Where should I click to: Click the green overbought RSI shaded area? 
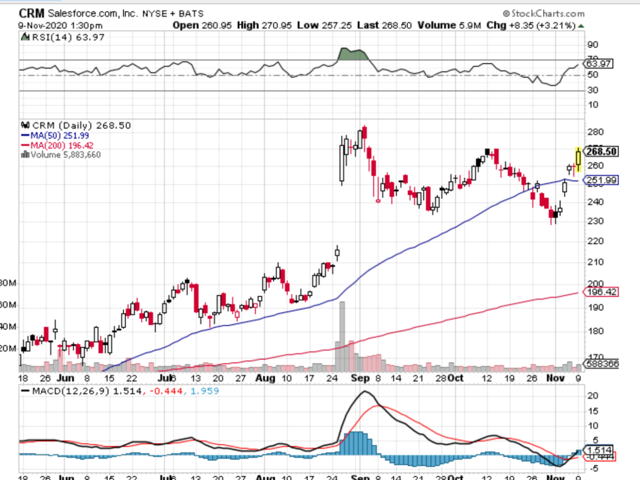click(x=353, y=54)
